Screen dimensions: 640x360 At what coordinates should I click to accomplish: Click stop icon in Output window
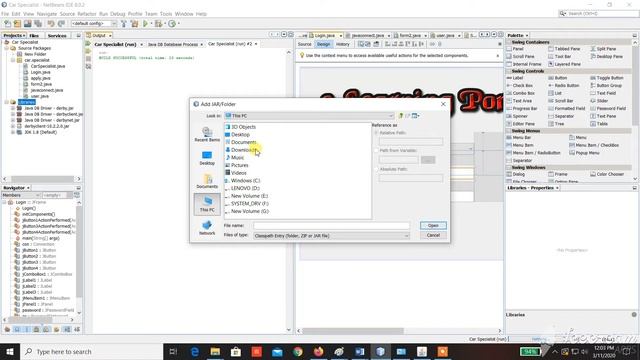pos(88,59)
